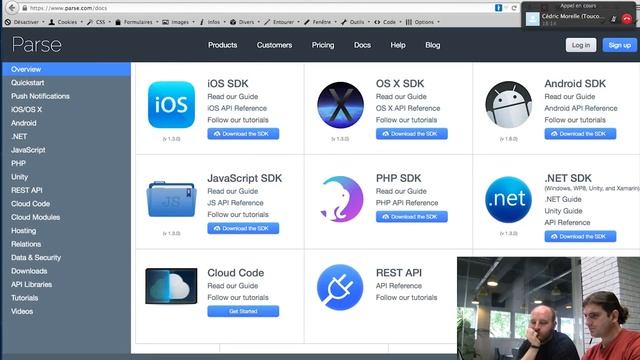This screenshot has width=640, height=360.
Task: Open REST API's API Reference link
Action: tap(398, 286)
